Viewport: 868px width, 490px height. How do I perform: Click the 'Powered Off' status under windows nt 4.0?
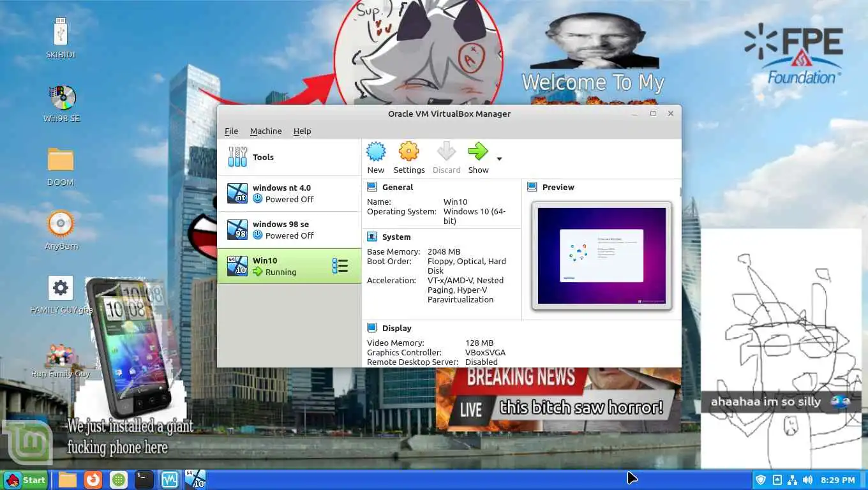point(290,199)
